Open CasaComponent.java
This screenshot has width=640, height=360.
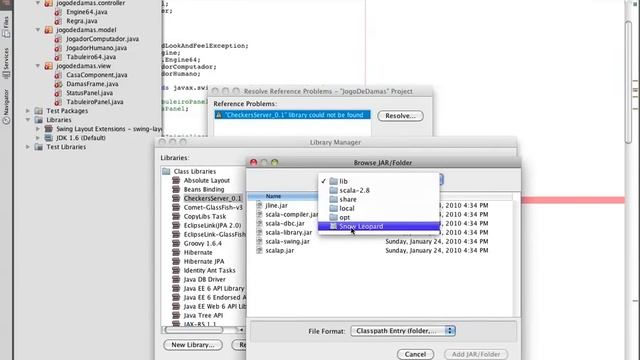97,75
